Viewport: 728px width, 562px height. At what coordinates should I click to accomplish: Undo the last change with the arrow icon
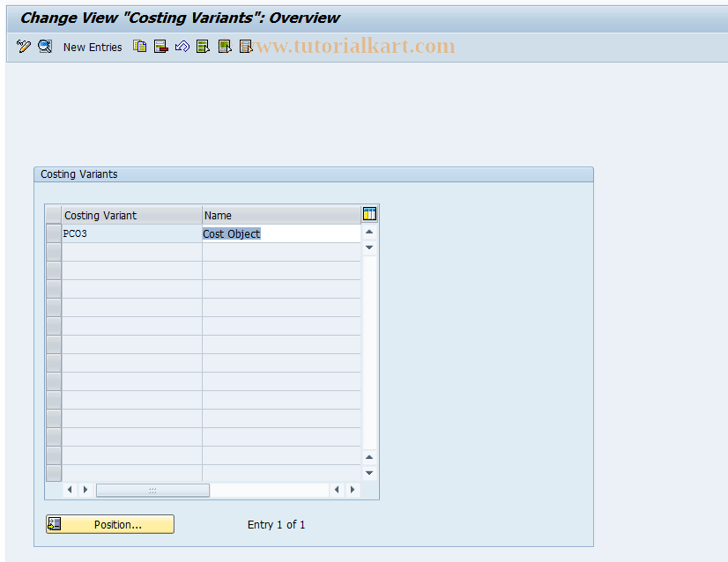182,46
